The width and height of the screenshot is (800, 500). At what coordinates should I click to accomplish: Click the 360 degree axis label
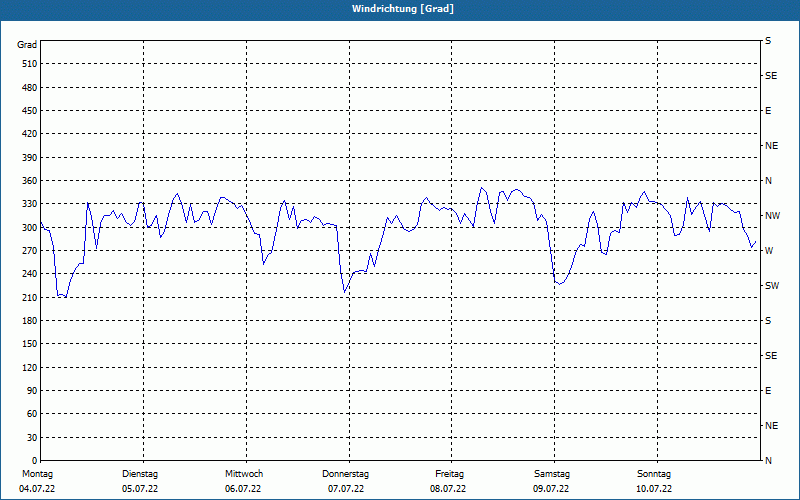(x=30, y=181)
